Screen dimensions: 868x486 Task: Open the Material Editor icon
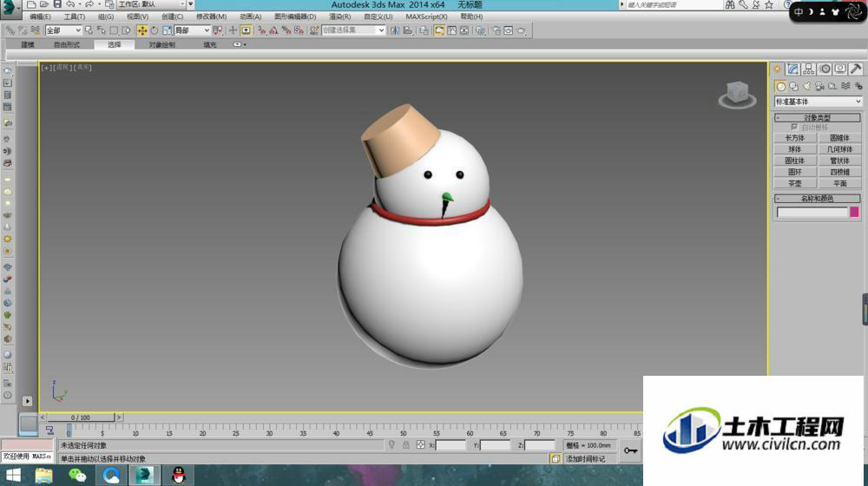coord(481,30)
